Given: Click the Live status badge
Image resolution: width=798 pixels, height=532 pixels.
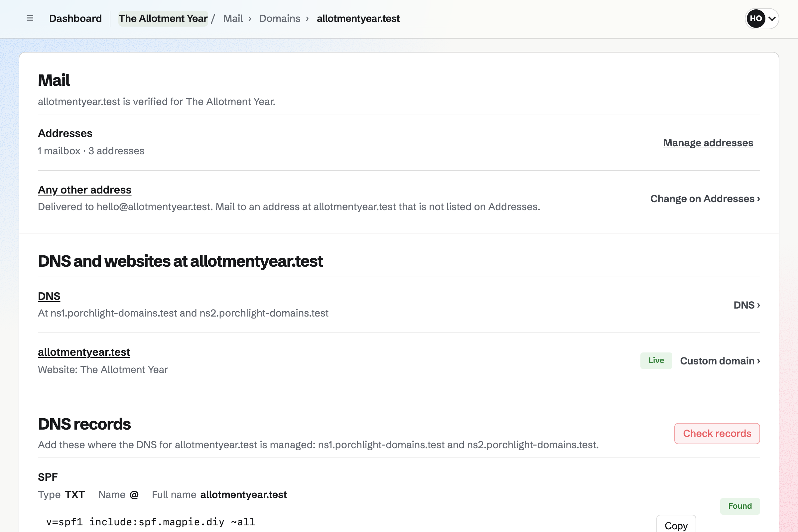Looking at the screenshot, I should tap(656, 361).
